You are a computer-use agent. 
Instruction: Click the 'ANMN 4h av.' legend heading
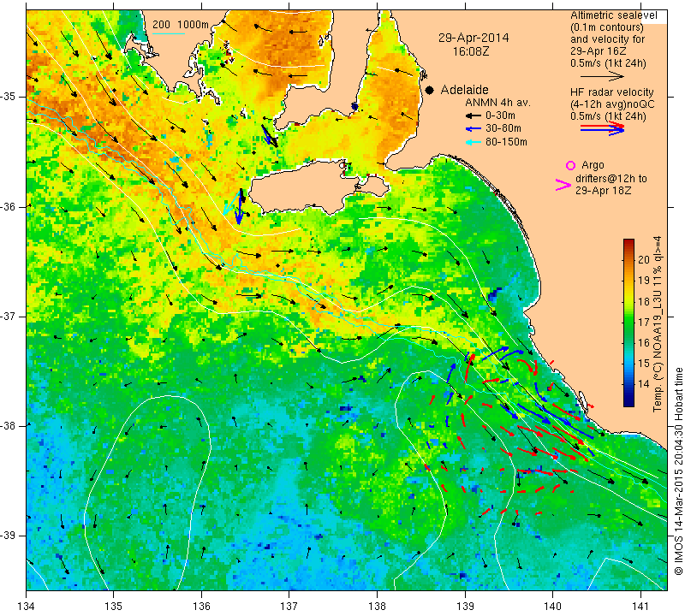coord(497,103)
